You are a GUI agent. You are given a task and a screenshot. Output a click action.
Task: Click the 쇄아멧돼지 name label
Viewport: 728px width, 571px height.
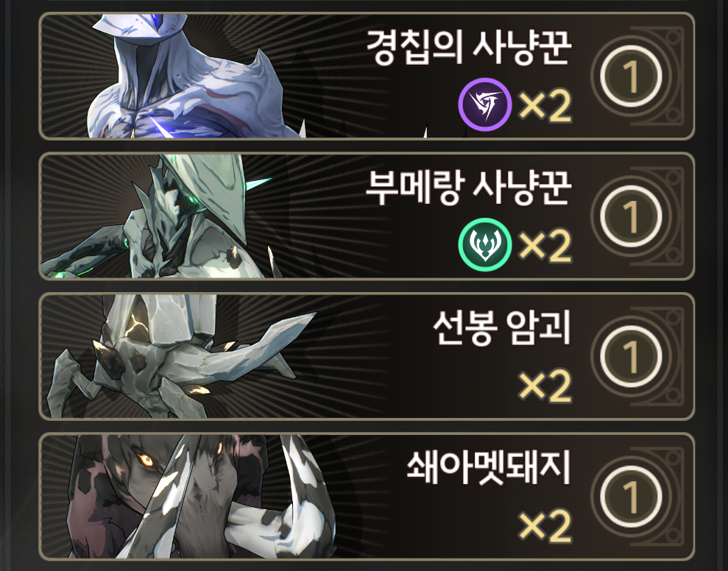489,467
